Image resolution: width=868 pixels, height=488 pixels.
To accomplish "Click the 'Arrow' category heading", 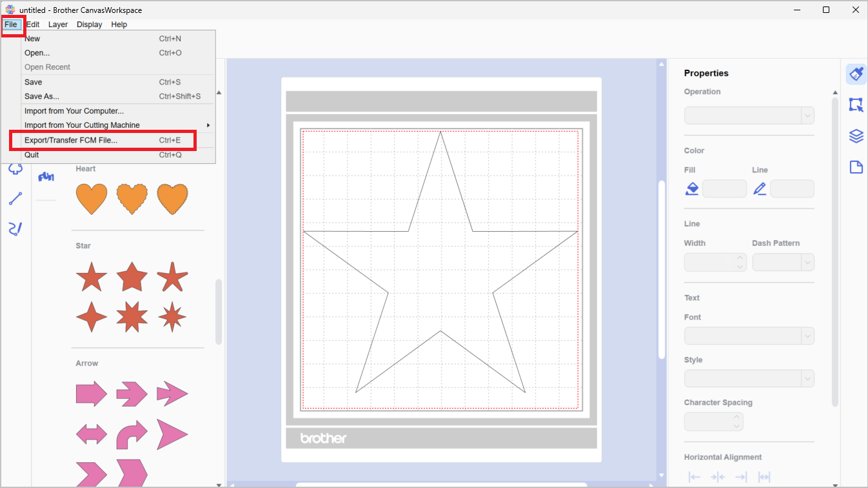I will (87, 363).
